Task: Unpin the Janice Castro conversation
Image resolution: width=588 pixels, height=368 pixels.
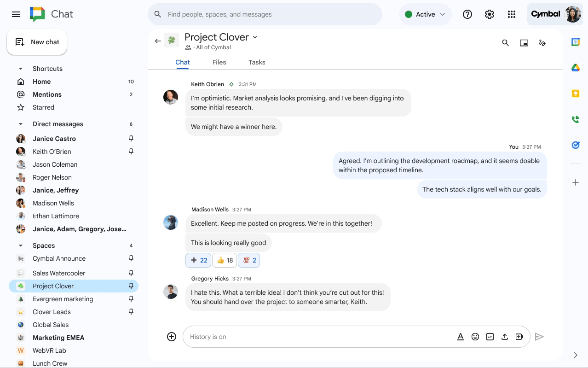Action: pos(131,139)
